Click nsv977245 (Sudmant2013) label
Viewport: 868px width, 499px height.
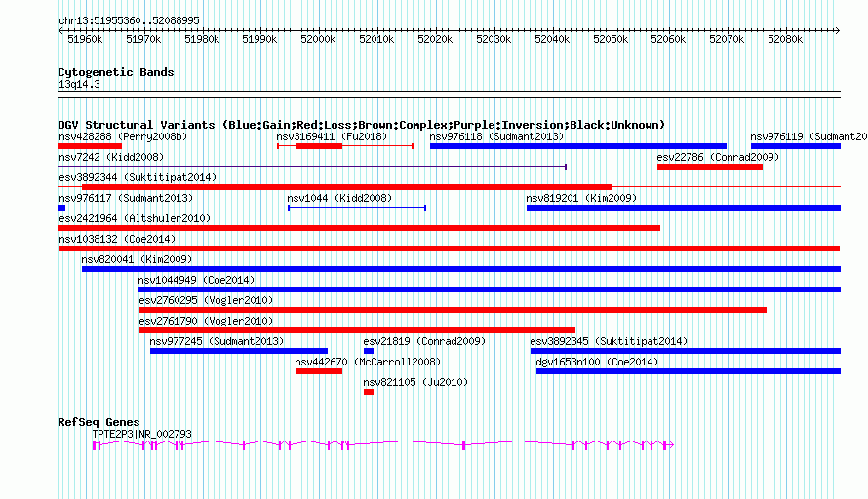(217, 341)
